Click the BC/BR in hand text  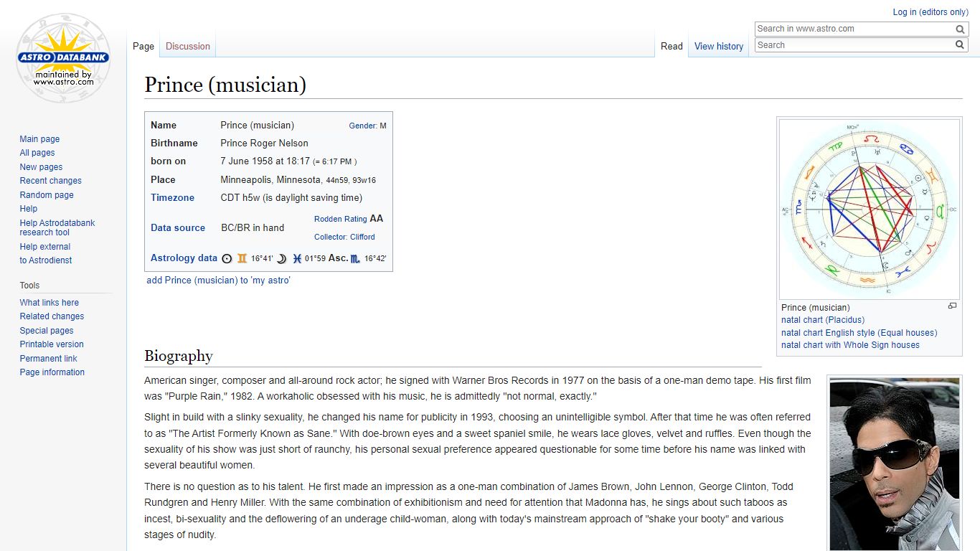(253, 227)
